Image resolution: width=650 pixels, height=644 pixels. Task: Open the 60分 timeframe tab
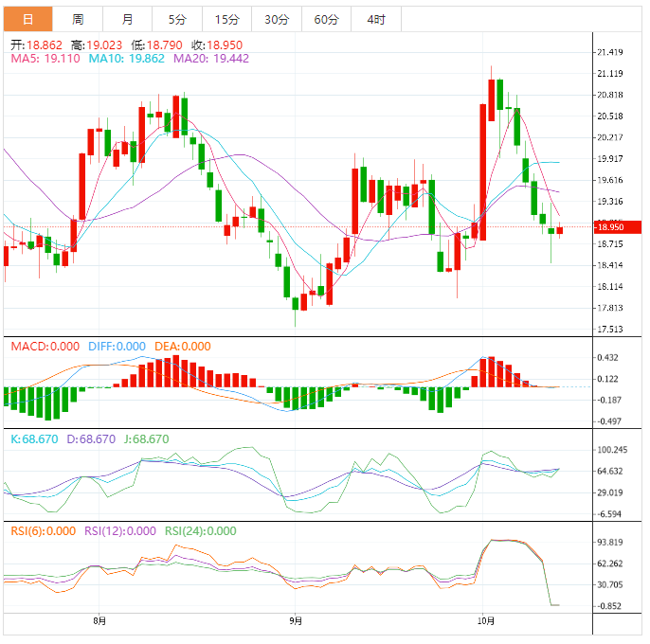(x=326, y=19)
